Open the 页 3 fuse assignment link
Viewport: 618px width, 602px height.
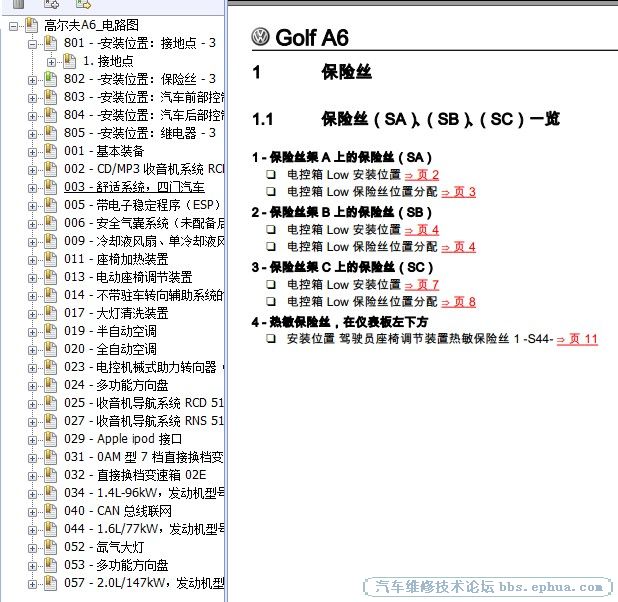click(x=458, y=192)
